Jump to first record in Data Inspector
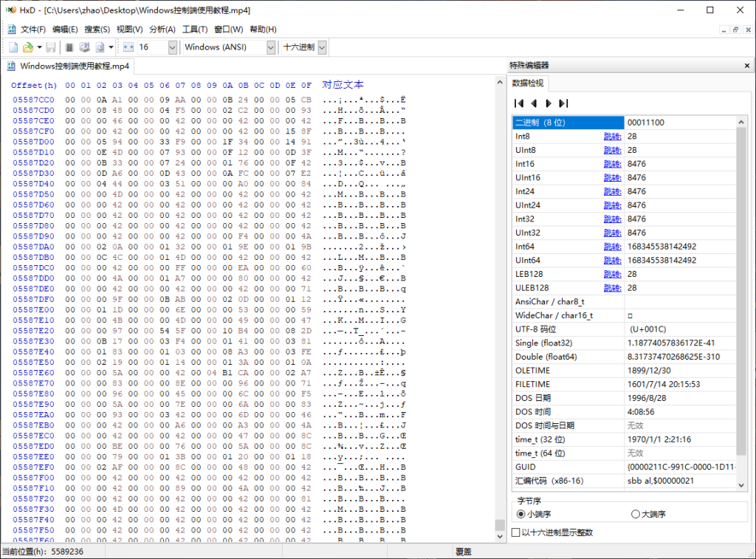The height and width of the screenshot is (559, 756). coord(519,103)
